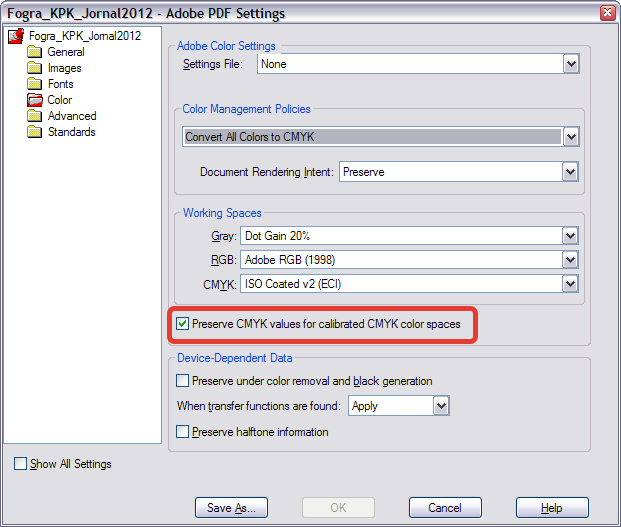Open the transfer functions Apply dropdown arrow

(441, 406)
